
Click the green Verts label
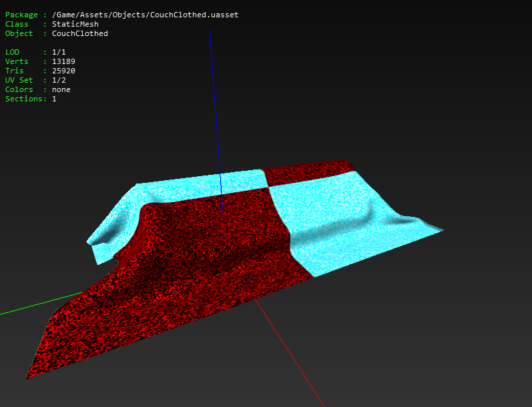17,61
